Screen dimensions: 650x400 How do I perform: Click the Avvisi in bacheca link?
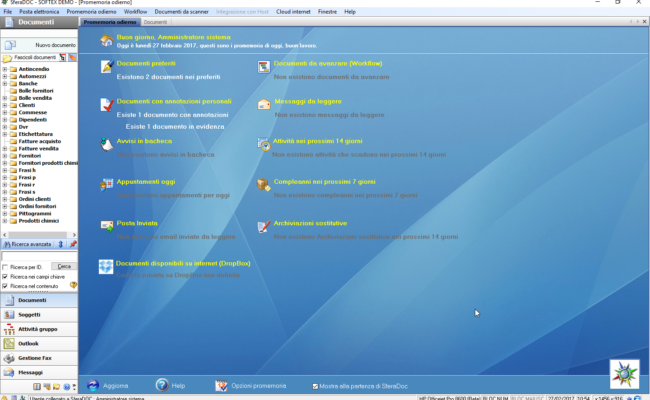[x=144, y=141]
